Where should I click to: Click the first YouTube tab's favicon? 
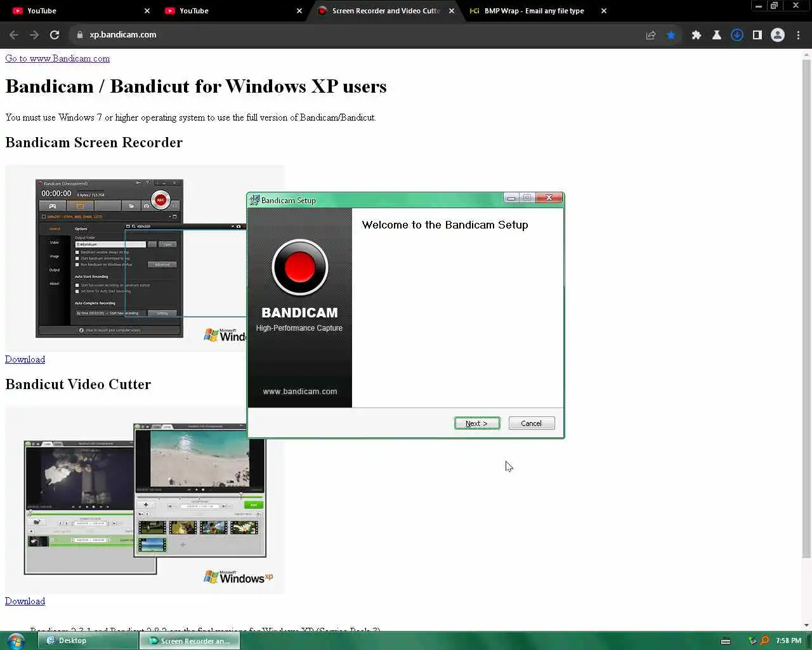pyautogui.click(x=17, y=11)
